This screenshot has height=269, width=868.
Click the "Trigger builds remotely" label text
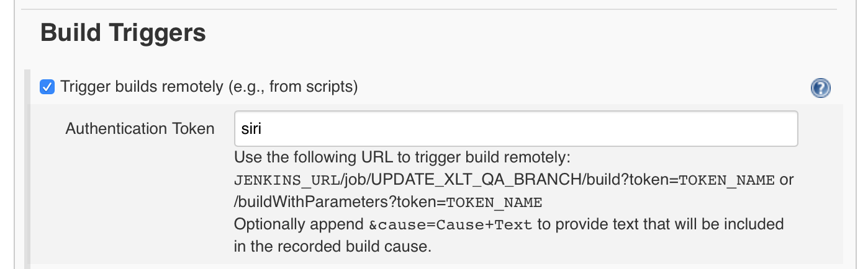point(141,87)
